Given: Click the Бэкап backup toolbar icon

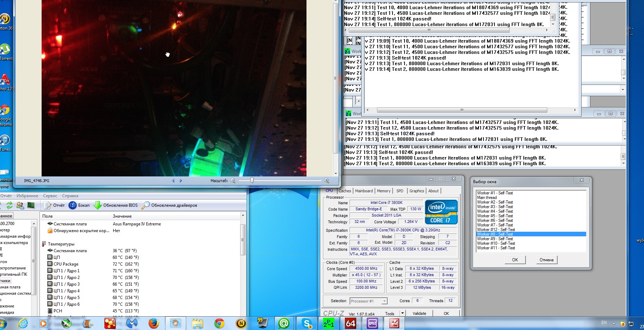Looking at the screenshot, I should (73, 205).
